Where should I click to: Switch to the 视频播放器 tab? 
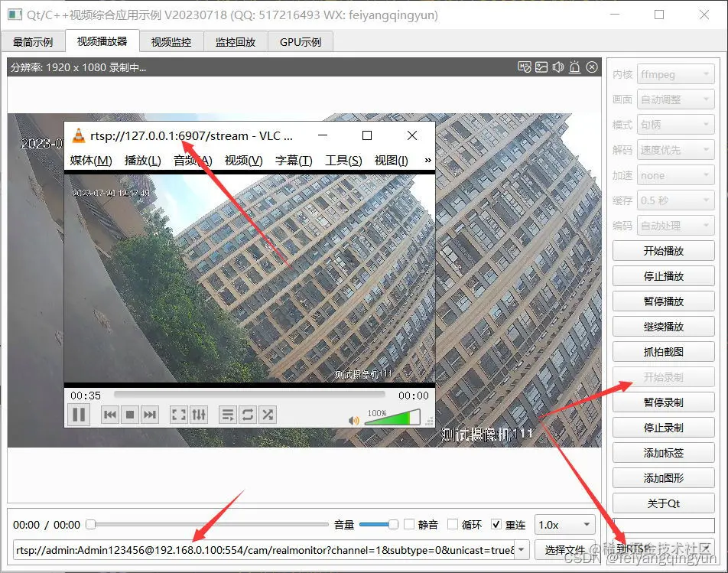(102, 41)
